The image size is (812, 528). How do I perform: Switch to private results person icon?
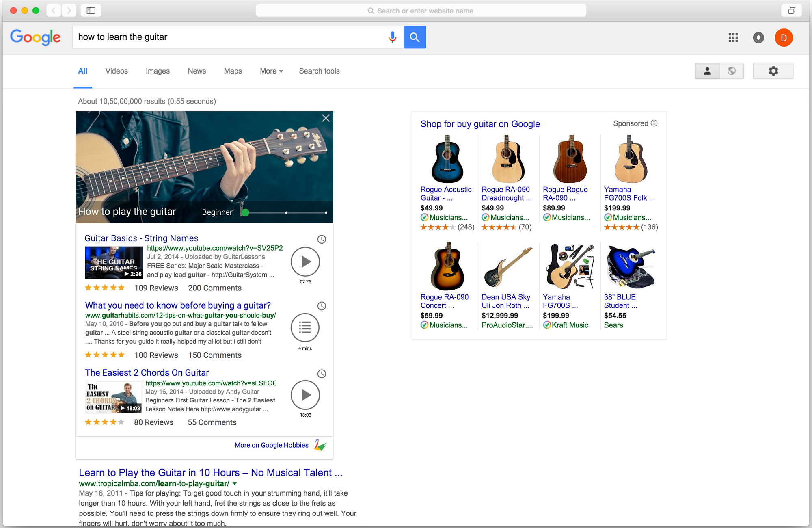point(707,71)
